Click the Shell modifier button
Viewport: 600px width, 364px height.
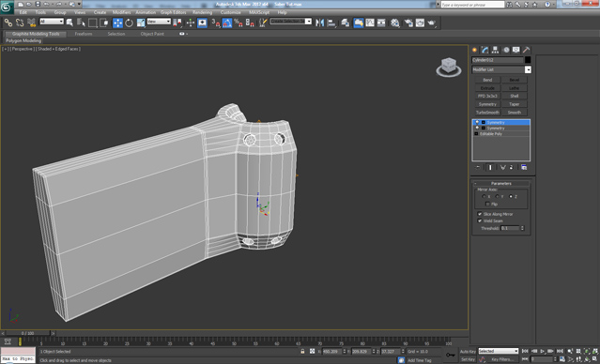click(515, 96)
